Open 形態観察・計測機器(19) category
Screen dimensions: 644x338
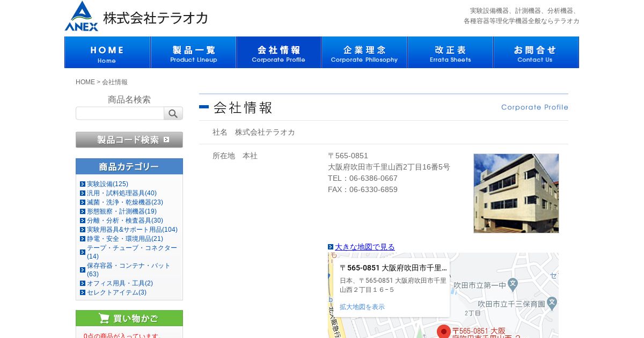pos(122,211)
